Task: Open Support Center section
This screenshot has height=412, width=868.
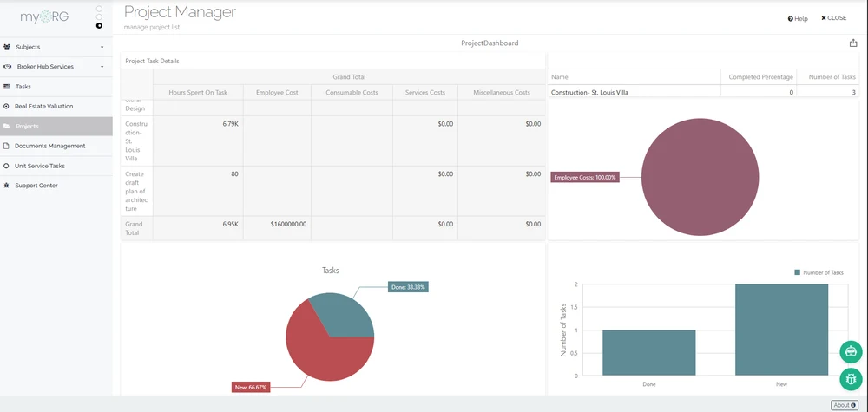Action: tap(56, 186)
